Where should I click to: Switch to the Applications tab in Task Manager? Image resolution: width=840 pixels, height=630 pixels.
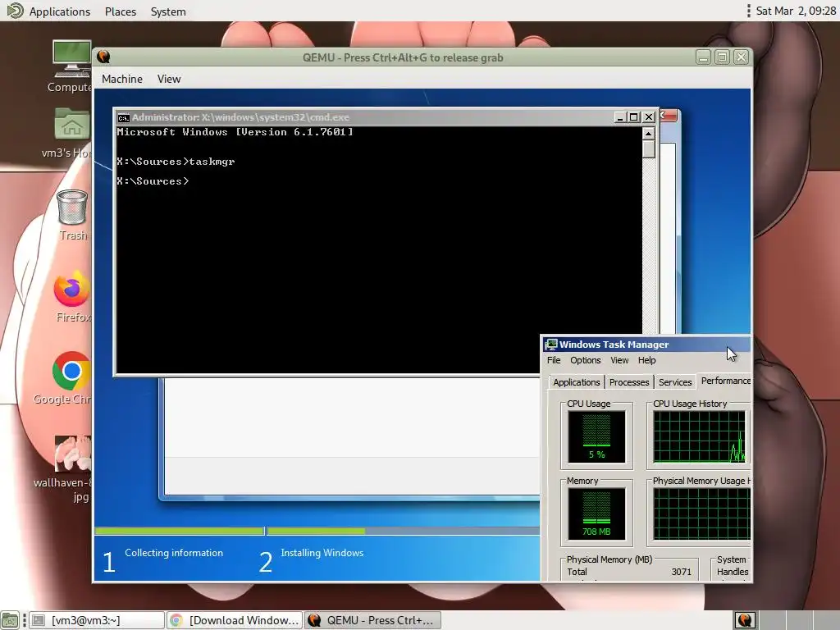click(x=577, y=382)
